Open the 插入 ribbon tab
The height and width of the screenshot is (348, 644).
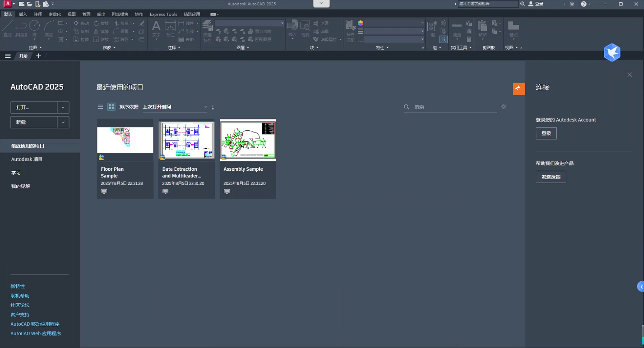23,14
